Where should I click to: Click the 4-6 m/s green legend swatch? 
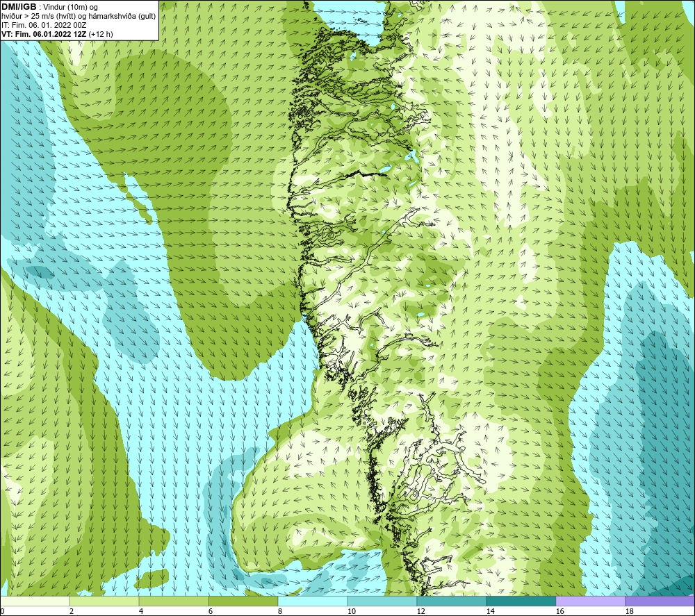pyautogui.click(x=174, y=601)
